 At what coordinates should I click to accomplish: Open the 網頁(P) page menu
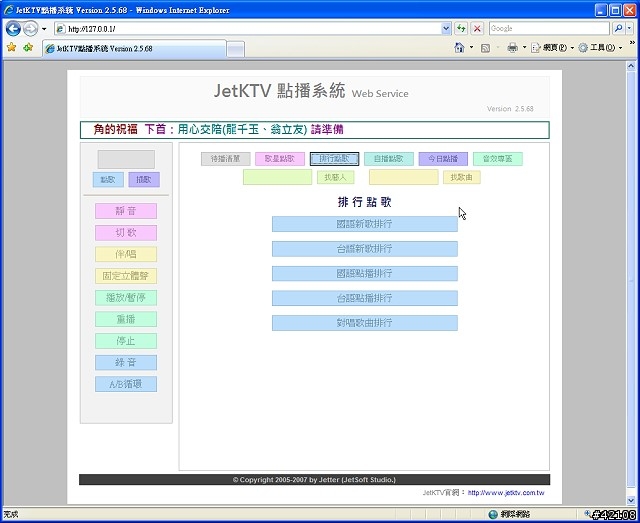[552, 48]
